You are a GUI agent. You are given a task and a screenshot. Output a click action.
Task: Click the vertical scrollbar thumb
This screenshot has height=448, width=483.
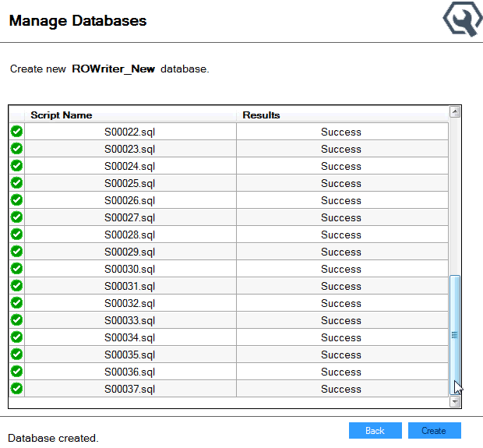point(455,335)
